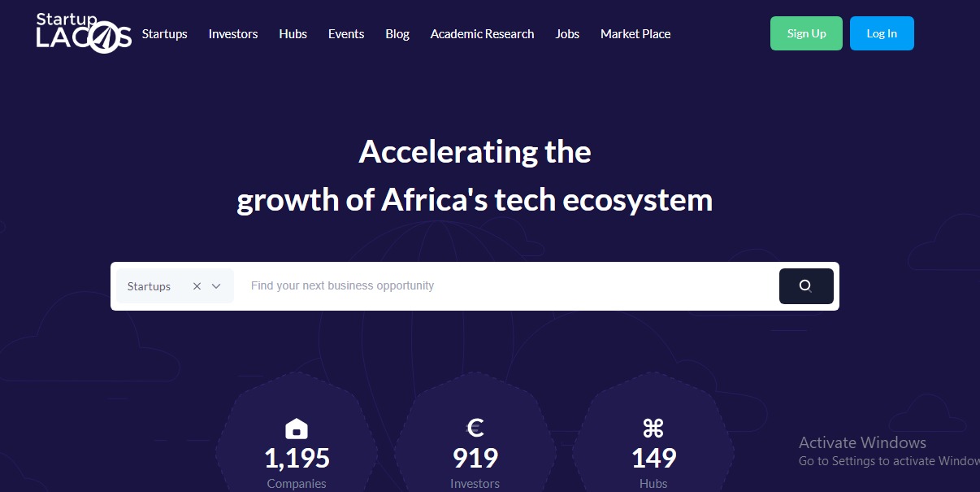Navigate to the Events page

[x=346, y=34]
